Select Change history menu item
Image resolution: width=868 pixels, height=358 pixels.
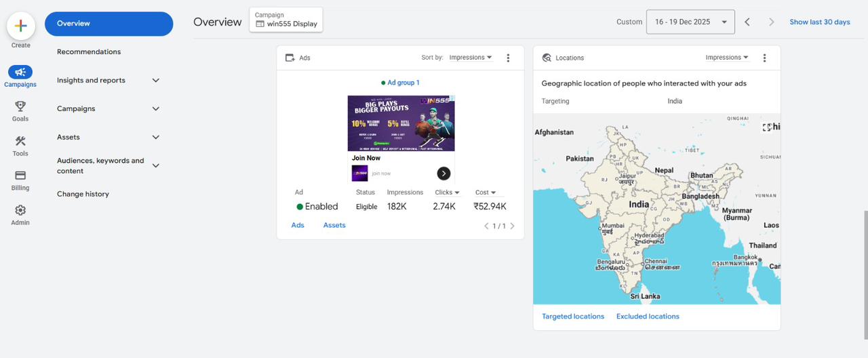coord(83,194)
